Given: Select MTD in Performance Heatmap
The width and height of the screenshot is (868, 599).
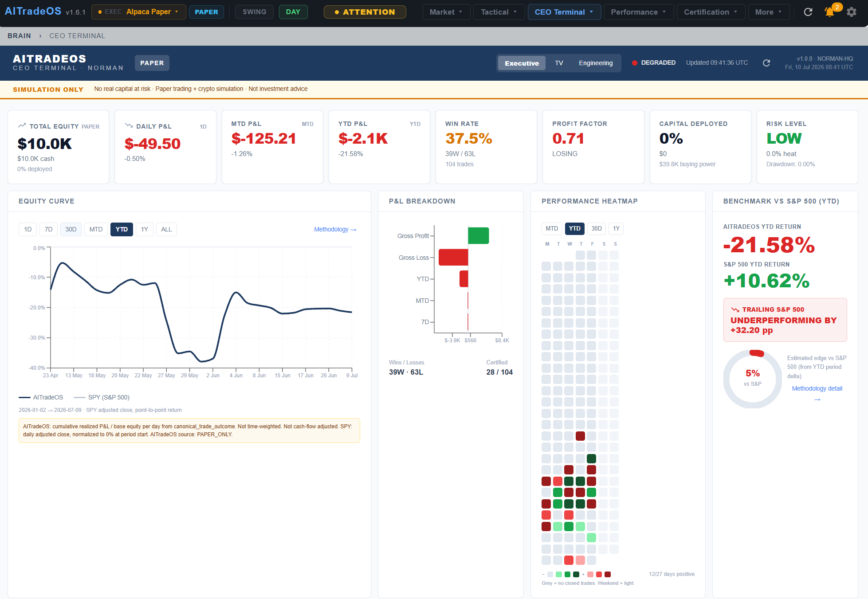Looking at the screenshot, I should click(552, 229).
